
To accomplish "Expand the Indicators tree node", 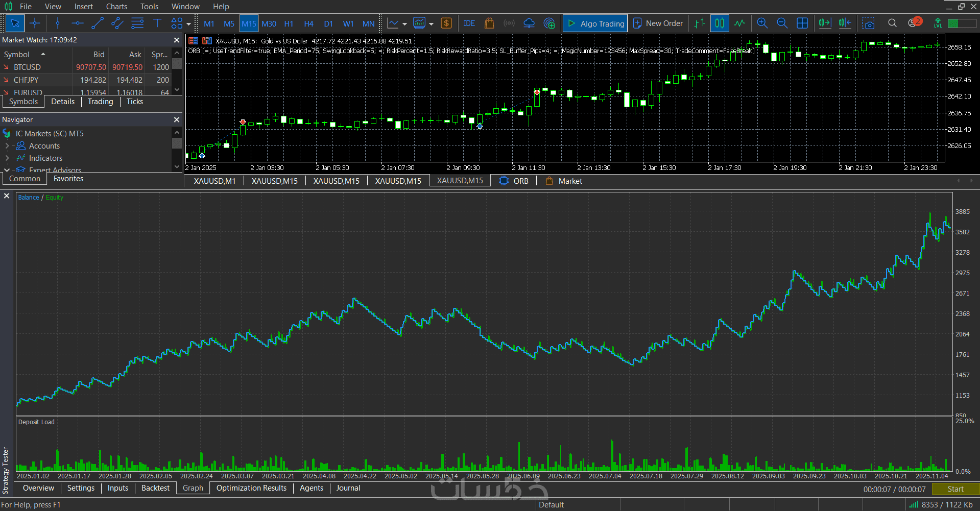I will point(7,158).
